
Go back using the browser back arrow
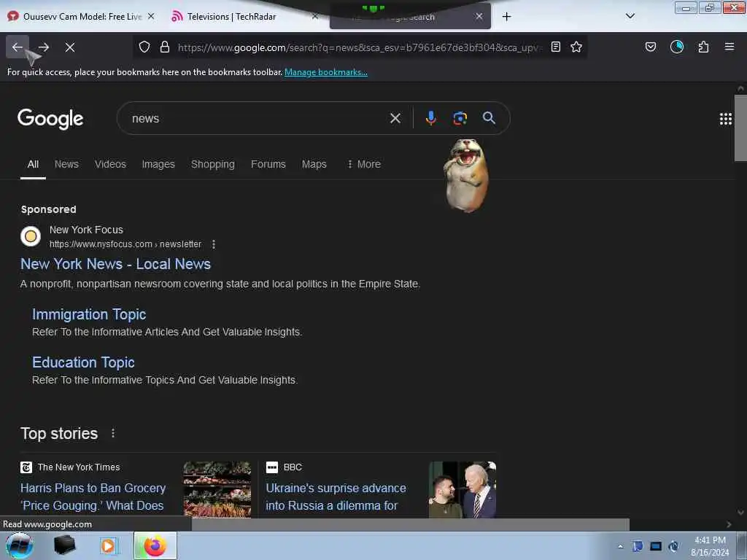click(18, 47)
